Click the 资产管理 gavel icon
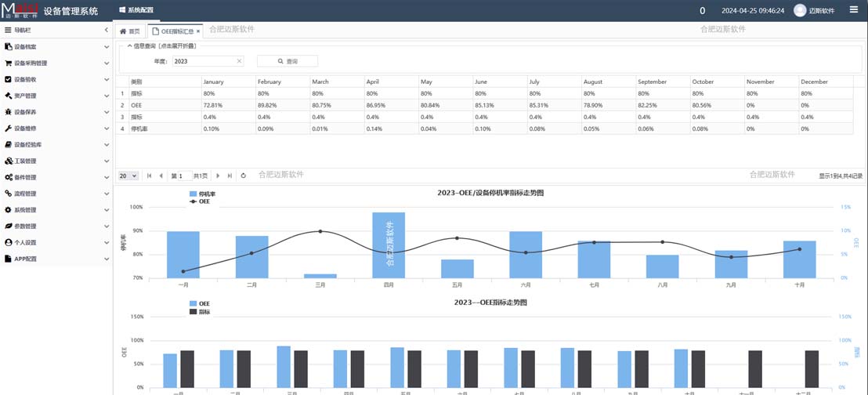868x395 pixels. (x=8, y=96)
